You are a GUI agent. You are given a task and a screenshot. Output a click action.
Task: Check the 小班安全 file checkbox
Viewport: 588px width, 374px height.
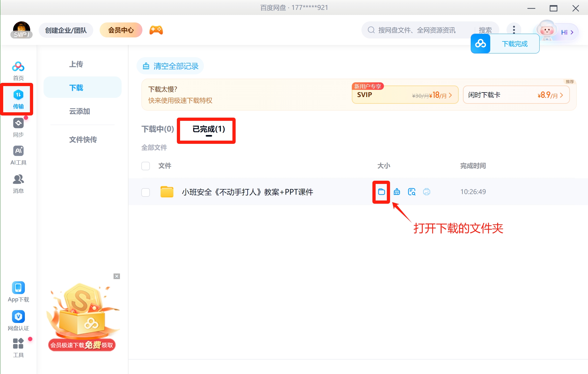[x=146, y=192]
